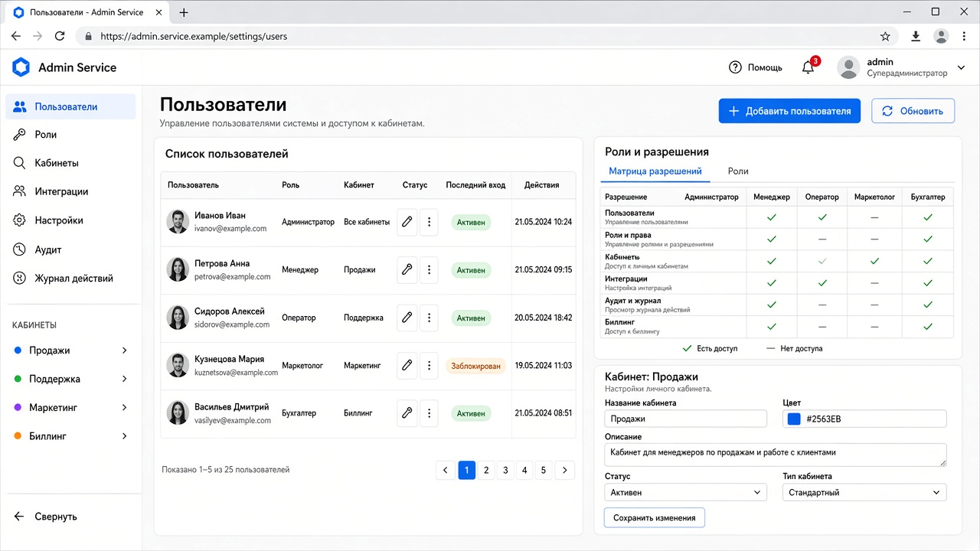Click the edit pencil for Кузнецова Мария

(x=407, y=366)
